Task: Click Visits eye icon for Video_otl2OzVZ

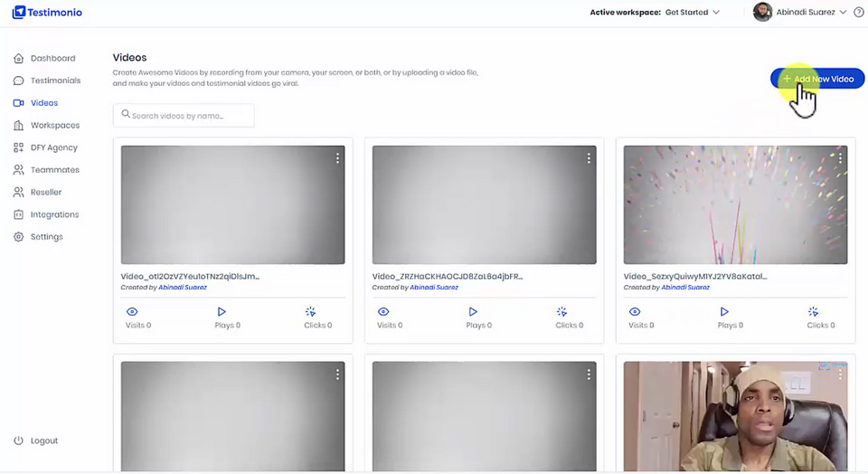Action: 132,312
